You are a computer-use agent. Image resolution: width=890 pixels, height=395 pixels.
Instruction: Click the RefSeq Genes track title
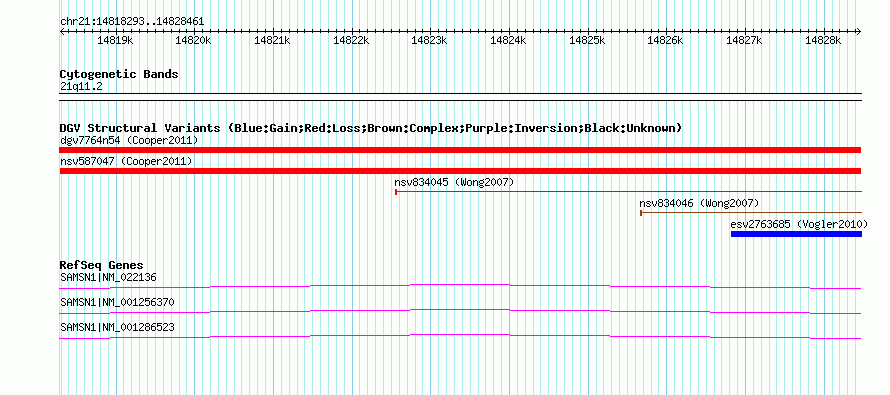pos(102,265)
